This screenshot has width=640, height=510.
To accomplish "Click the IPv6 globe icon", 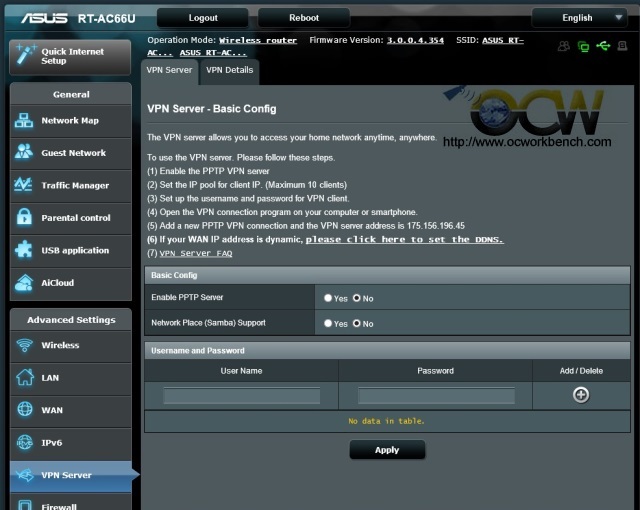I will click(x=24, y=442).
